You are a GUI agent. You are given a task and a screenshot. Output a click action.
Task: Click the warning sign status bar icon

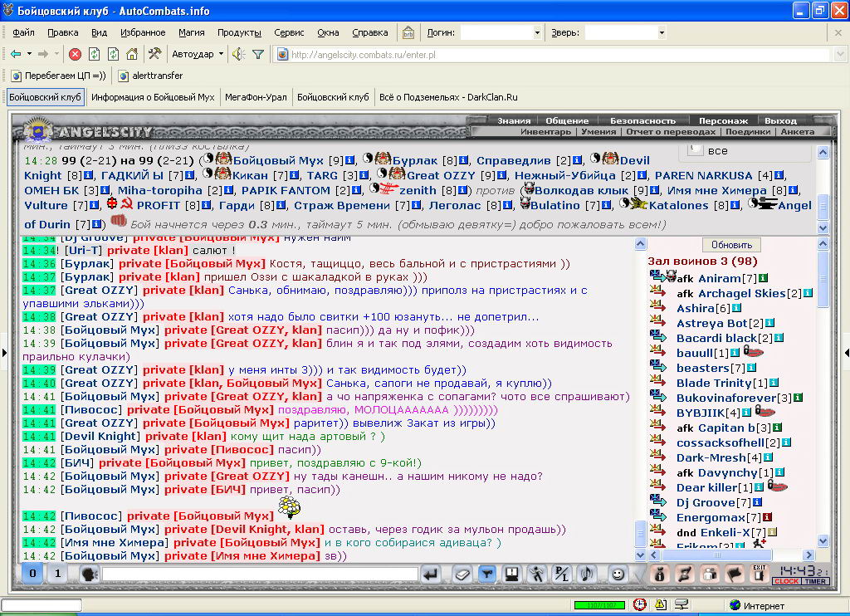pyautogui.click(x=661, y=604)
